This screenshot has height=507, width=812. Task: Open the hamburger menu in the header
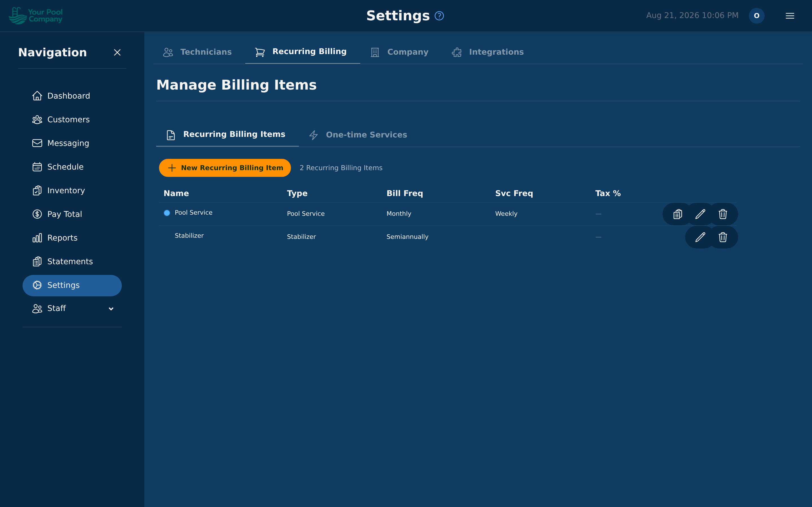pos(789,16)
